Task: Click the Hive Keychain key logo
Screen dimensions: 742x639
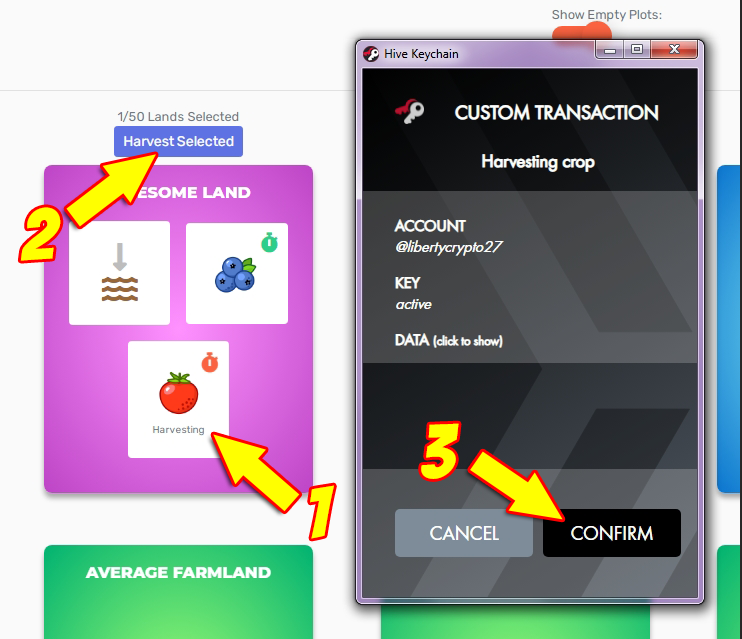Action: pos(410,111)
